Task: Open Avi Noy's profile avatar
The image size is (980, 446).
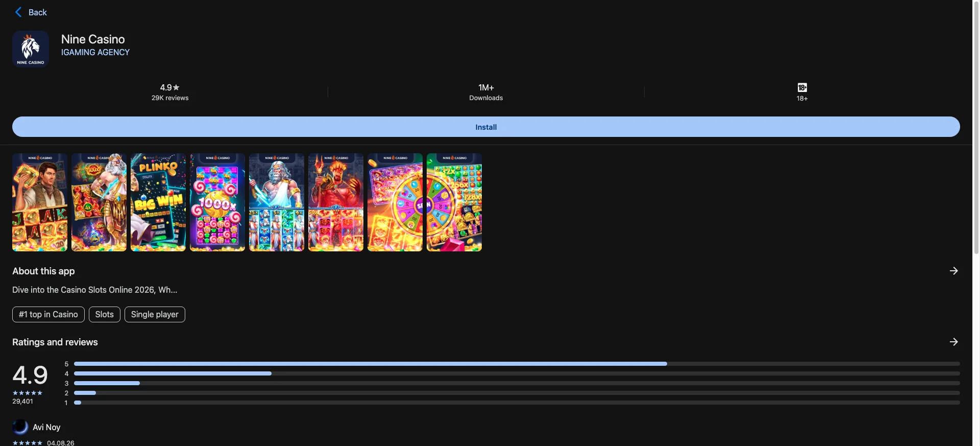Action: [x=20, y=427]
